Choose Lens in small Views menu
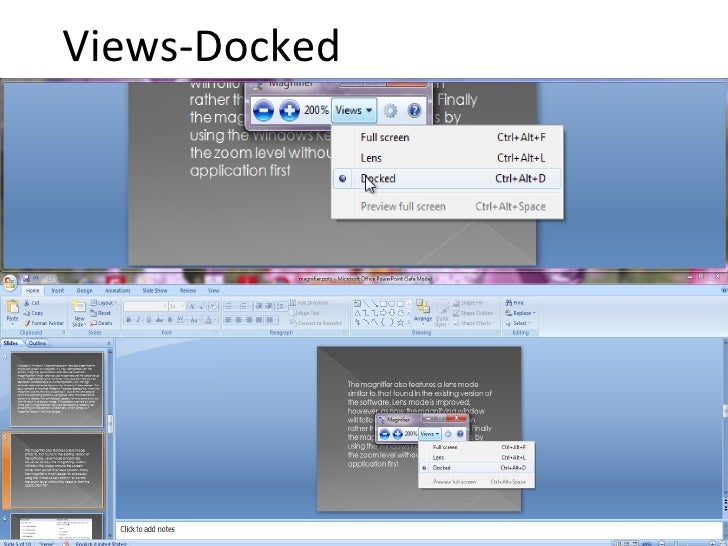This screenshot has width=728, height=546. 477,457
